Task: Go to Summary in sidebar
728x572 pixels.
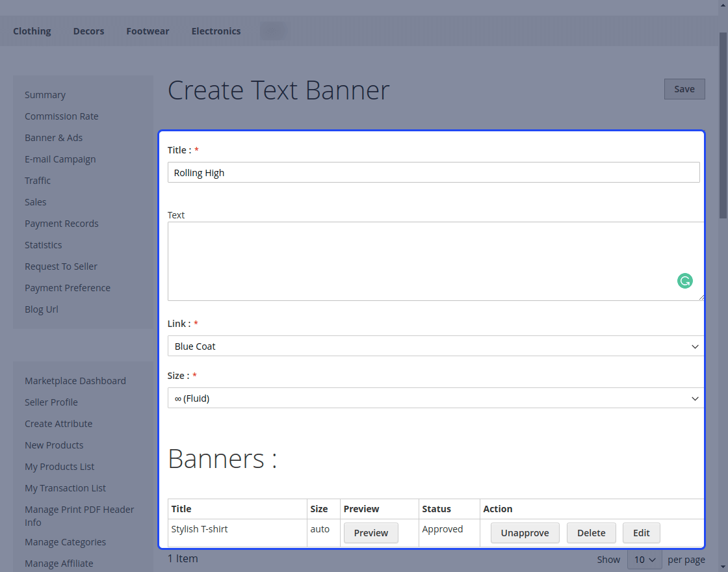Action: click(x=45, y=95)
